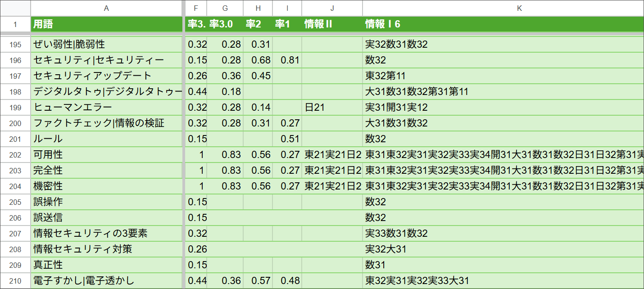
Task: Select cell 誤操作
Action: (107, 202)
